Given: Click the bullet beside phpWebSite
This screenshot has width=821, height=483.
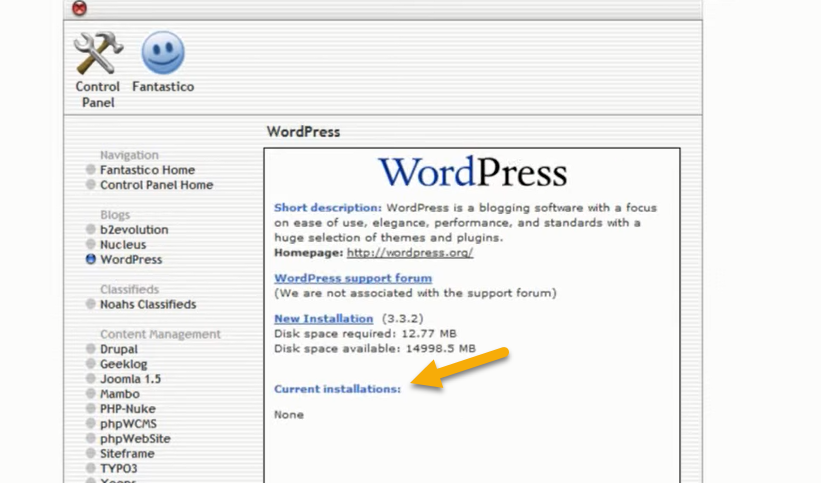Looking at the screenshot, I should (91, 438).
